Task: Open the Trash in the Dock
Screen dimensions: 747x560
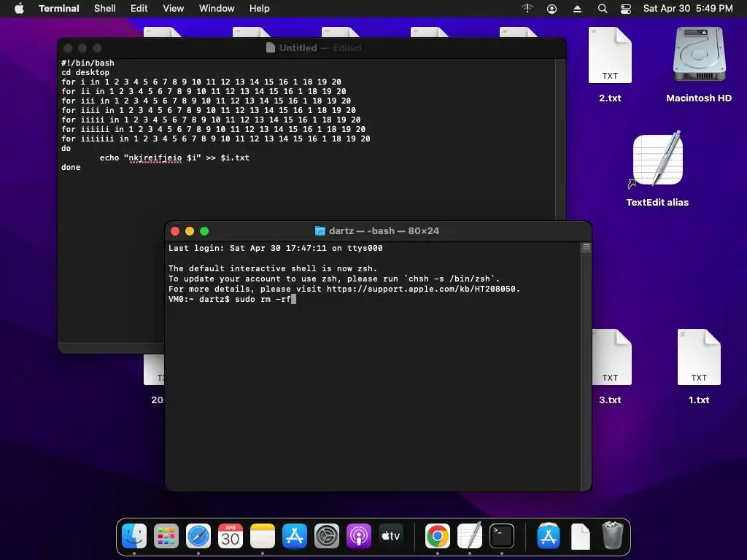Action: [612, 535]
